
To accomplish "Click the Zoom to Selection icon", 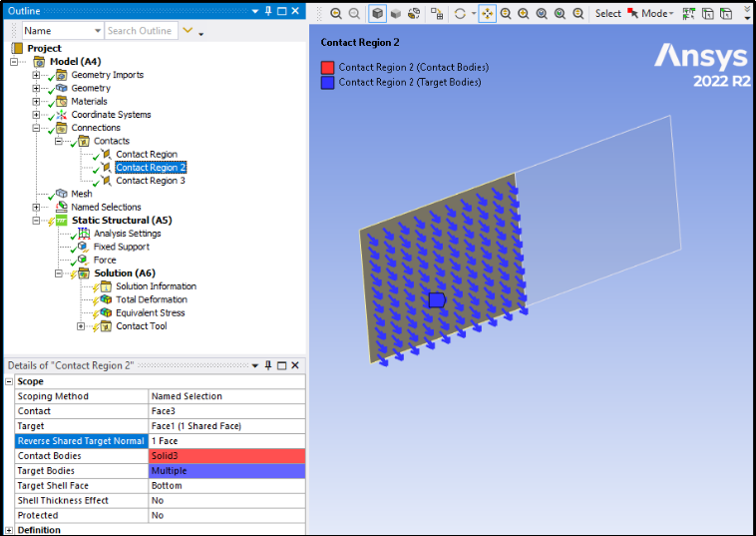I will tap(560, 14).
